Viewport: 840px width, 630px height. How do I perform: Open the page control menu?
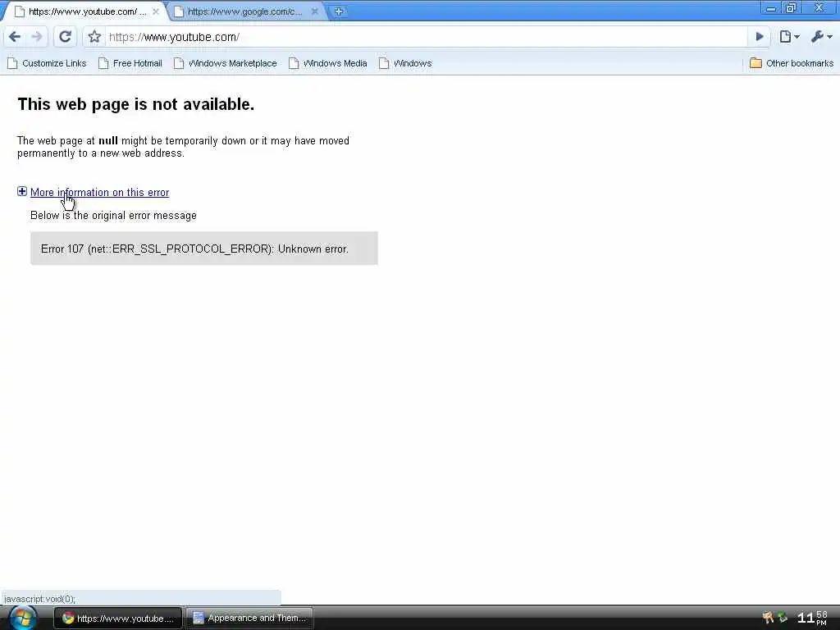[790, 37]
